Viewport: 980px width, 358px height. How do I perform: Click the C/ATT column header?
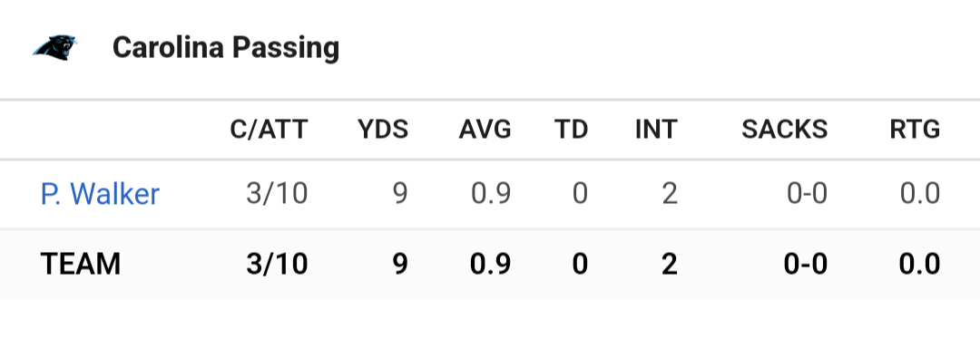(x=269, y=130)
